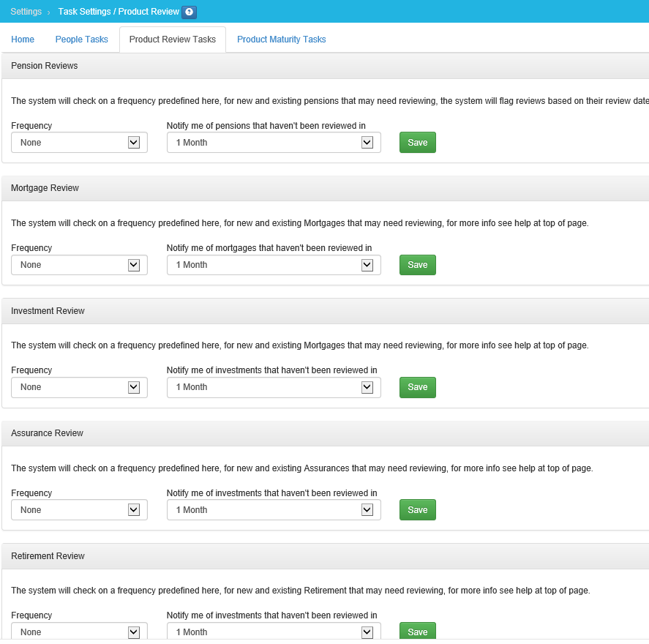This screenshot has width=649, height=644.
Task: Open the Home tab
Action: pos(23,40)
